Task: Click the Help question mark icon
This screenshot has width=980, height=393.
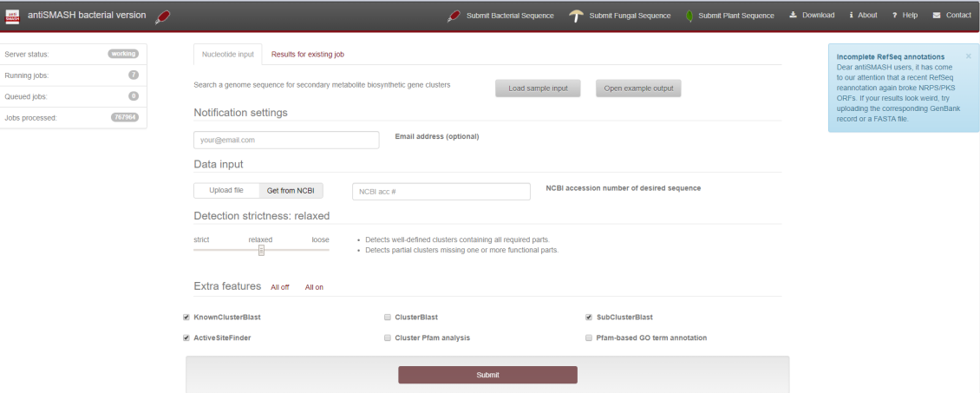Action: pyautogui.click(x=894, y=15)
